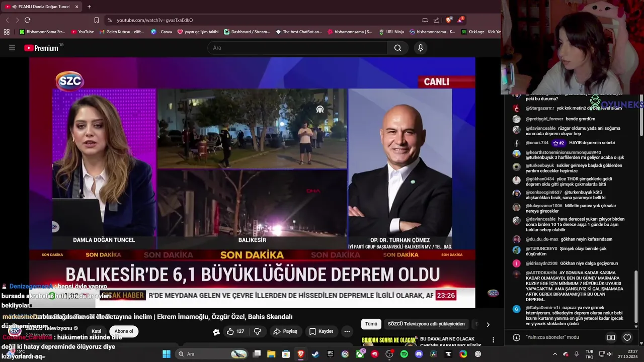Image resolution: width=644 pixels, height=362 pixels.
Task: Open options for BU DAVALAR NE OLACAK video
Action: 493,340
